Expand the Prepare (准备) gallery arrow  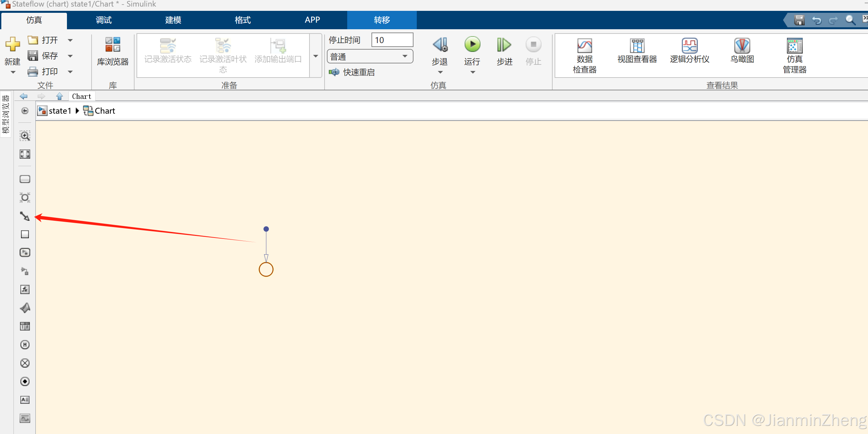[315, 56]
